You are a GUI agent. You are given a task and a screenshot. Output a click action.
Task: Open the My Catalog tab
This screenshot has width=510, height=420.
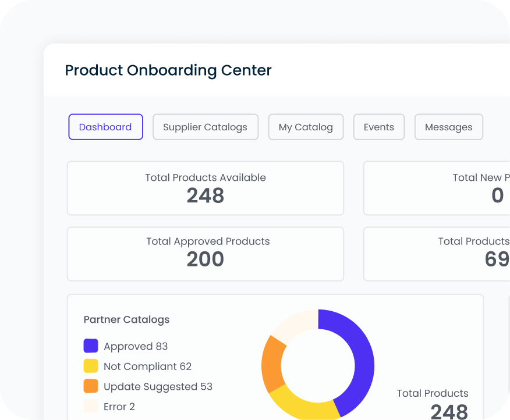point(306,127)
